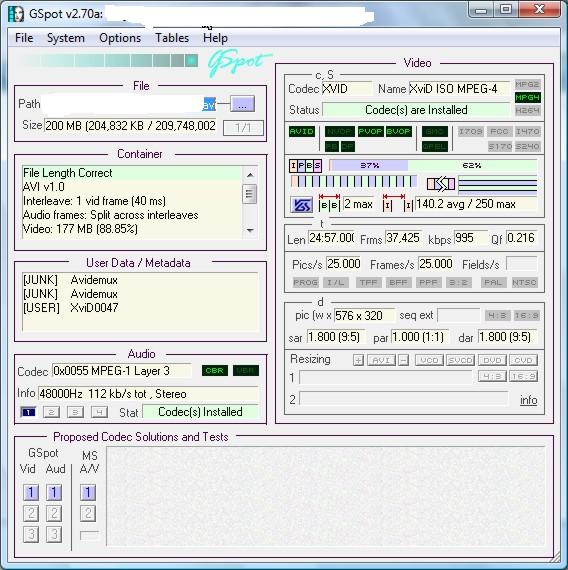Image resolution: width=568 pixels, height=570 pixels.
Task: Click the I709 colorimetry indicator
Action: click(x=470, y=131)
